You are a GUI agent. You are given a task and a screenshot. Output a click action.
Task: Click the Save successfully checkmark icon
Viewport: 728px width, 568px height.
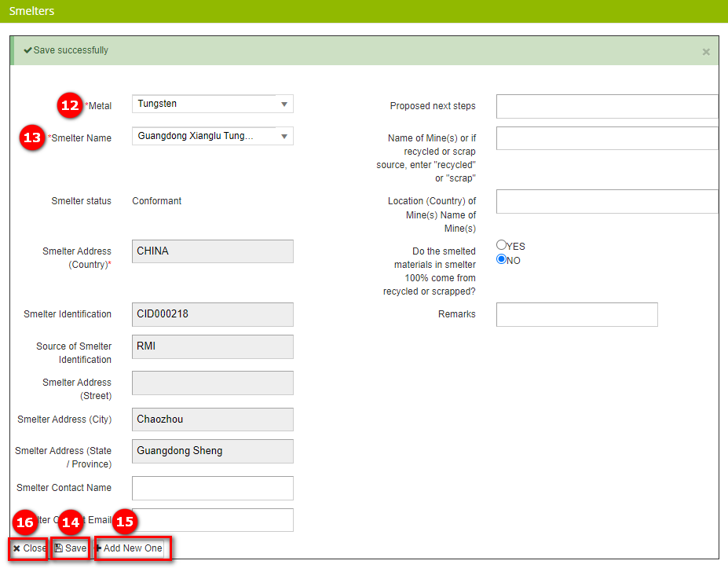coord(27,50)
